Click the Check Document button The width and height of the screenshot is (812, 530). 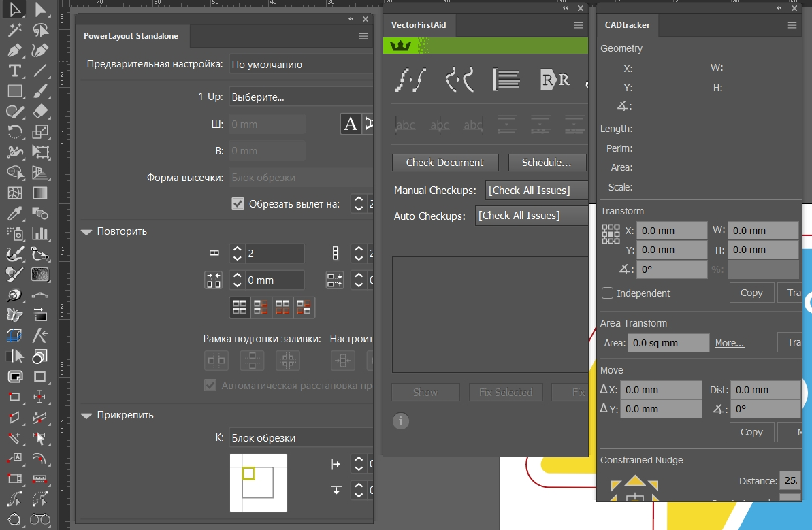445,163
